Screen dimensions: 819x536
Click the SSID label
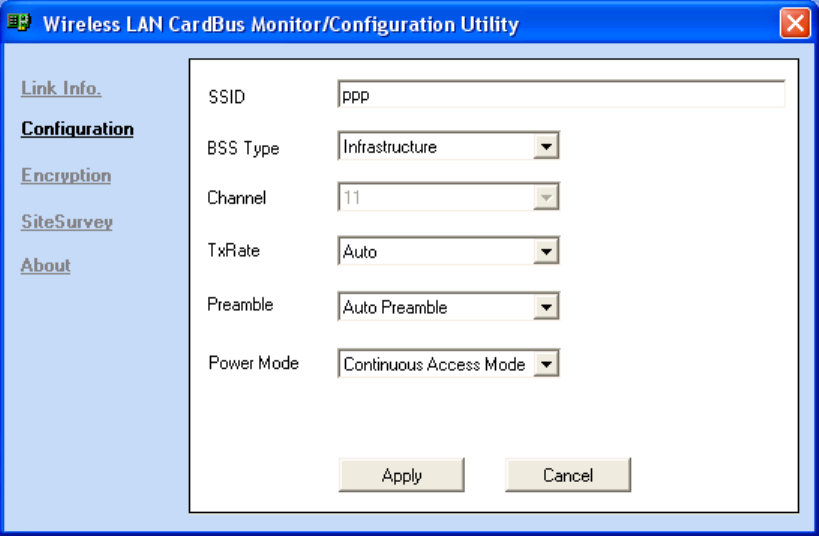pos(227,97)
